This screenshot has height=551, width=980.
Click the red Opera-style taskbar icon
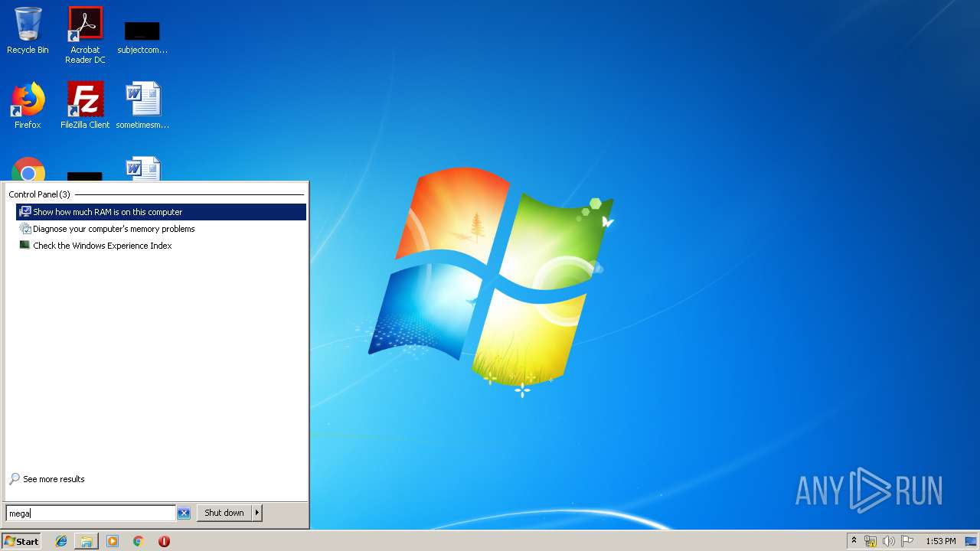point(164,541)
